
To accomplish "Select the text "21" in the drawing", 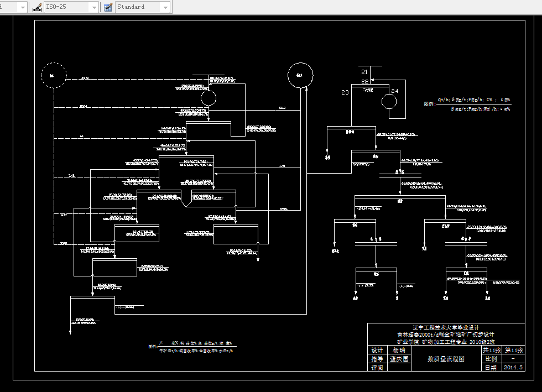I will (364, 72).
